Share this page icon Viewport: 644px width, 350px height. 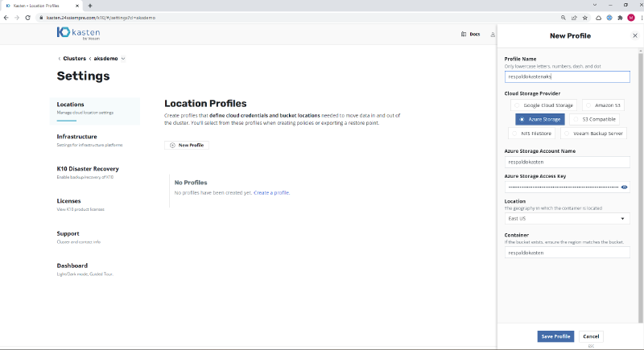tap(574, 18)
